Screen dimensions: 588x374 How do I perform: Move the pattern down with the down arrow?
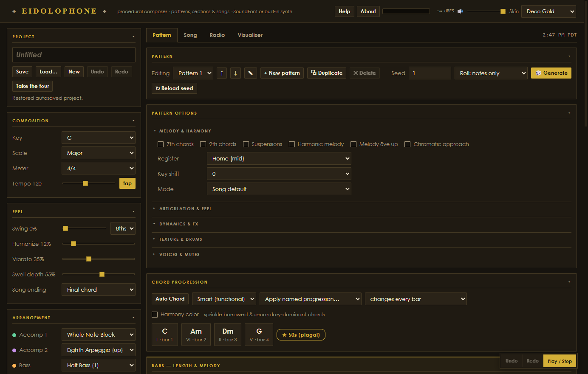click(235, 73)
